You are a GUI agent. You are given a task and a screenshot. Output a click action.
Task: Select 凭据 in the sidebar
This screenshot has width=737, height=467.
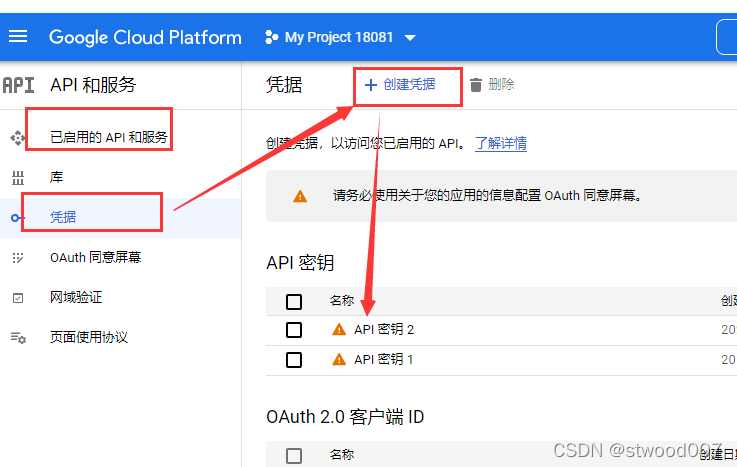click(x=63, y=217)
